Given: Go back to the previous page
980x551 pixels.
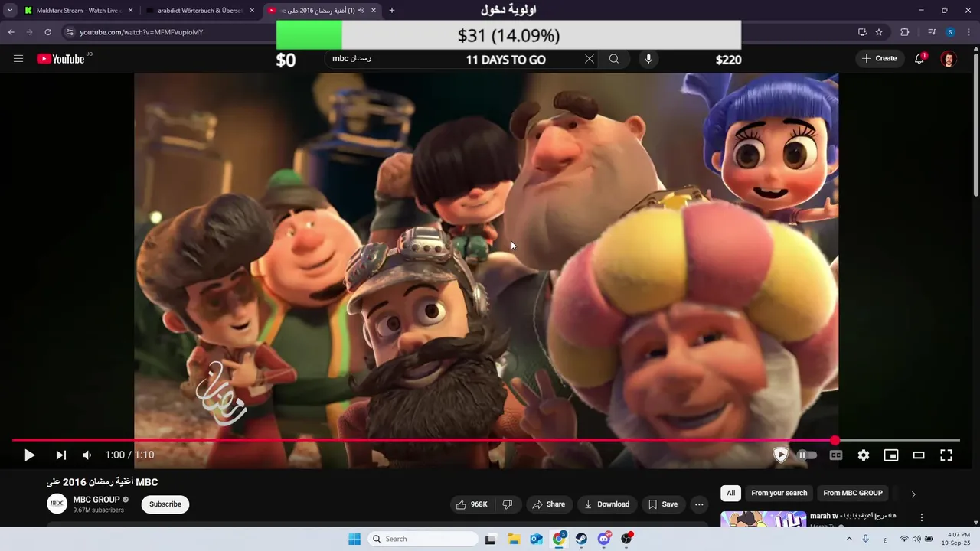Looking at the screenshot, I should [11, 32].
